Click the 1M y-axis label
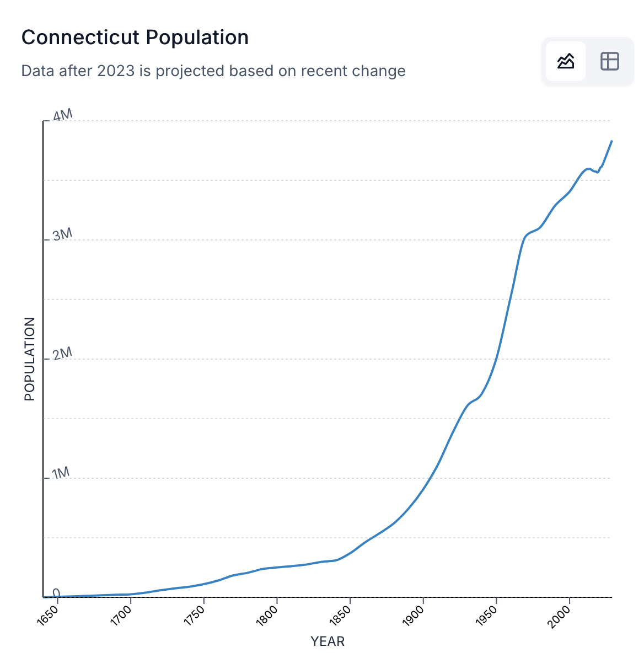Screen dimensions: 644x663 61,473
